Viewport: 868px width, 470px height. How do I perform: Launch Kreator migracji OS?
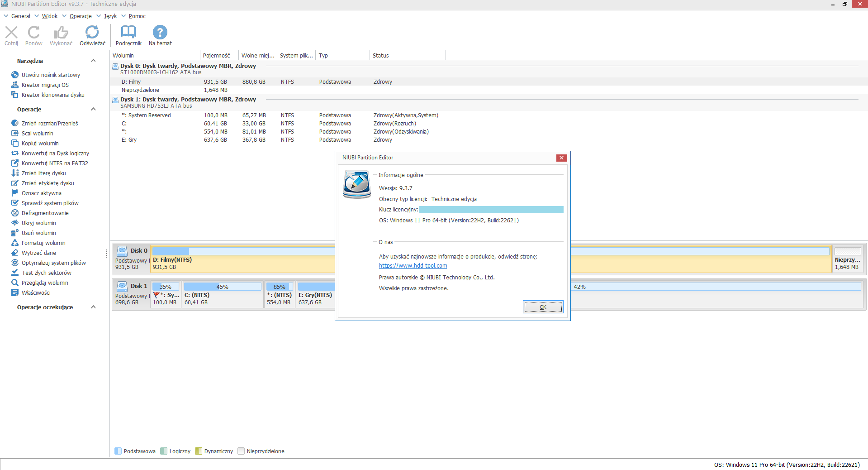point(45,85)
